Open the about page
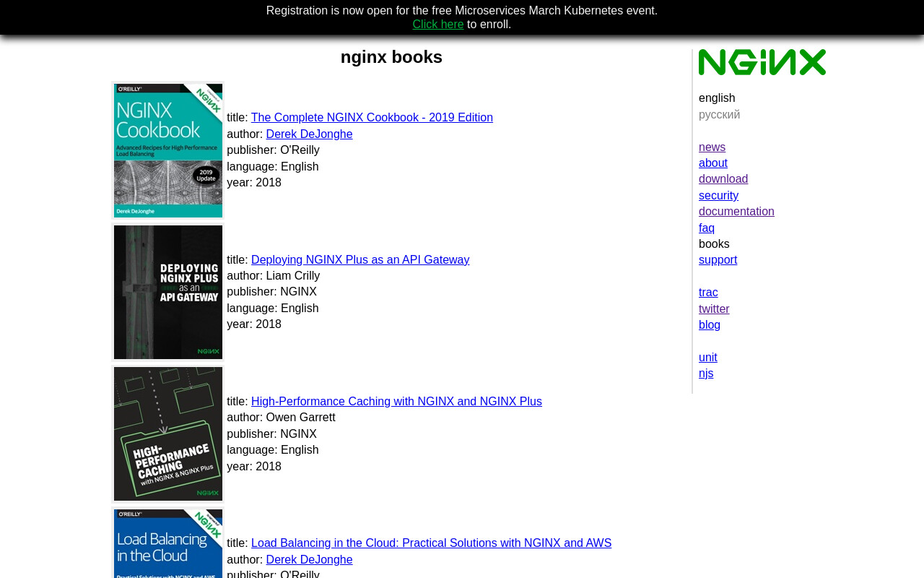Screen dimensions: 924x578 pos(713,163)
